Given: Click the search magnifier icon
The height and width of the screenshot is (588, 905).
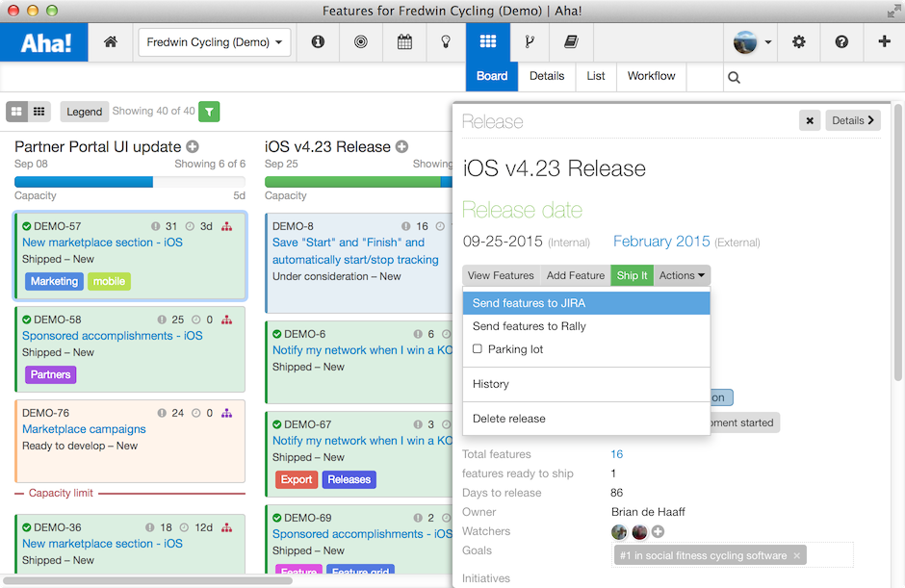Looking at the screenshot, I should pos(734,77).
